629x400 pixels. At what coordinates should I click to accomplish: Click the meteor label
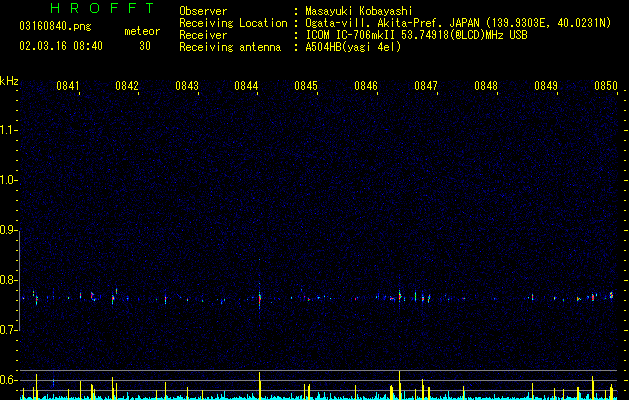pyautogui.click(x=142, y=31)
